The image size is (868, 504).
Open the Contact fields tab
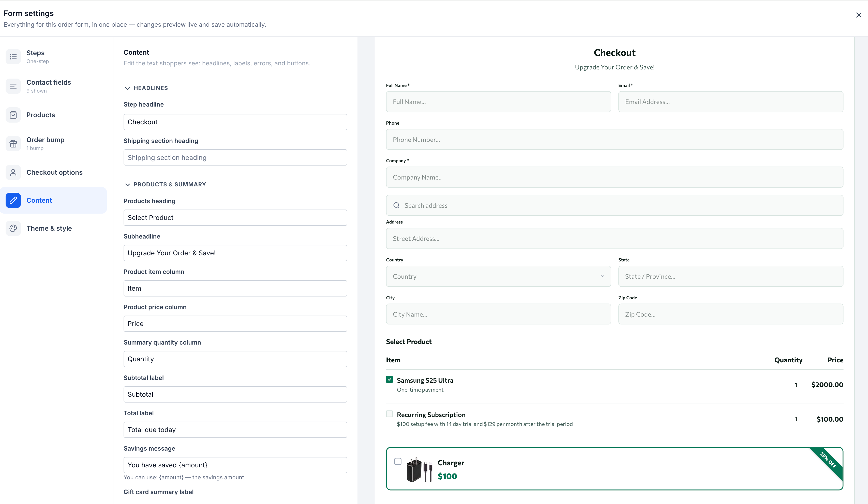(54, 86)
